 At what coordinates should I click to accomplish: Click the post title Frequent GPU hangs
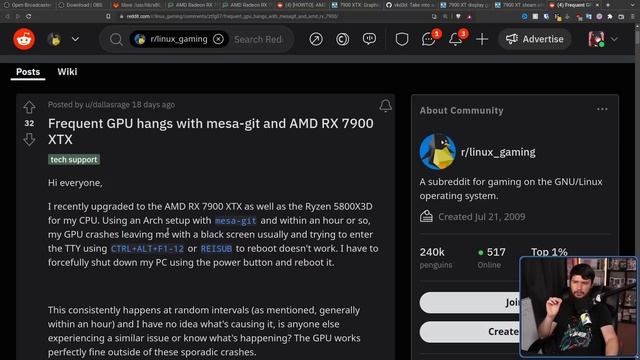point(211,131)
